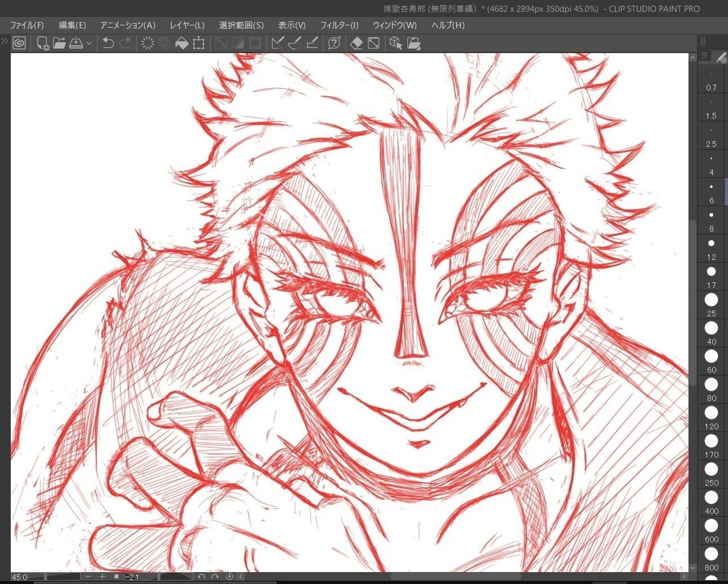The width and height of the screenshot is (728, 584).
Task: Select brush size 80
Action: (x=712, y=390)
